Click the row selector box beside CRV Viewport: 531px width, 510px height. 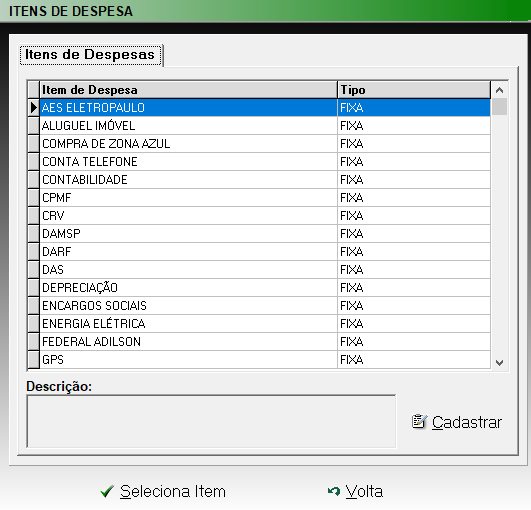(34, 215)
